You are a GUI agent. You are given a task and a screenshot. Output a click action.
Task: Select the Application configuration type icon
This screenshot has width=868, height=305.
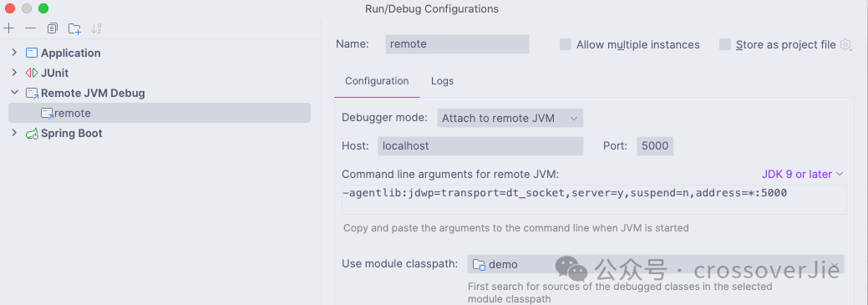pyautogui.click(x=32, y=53)
